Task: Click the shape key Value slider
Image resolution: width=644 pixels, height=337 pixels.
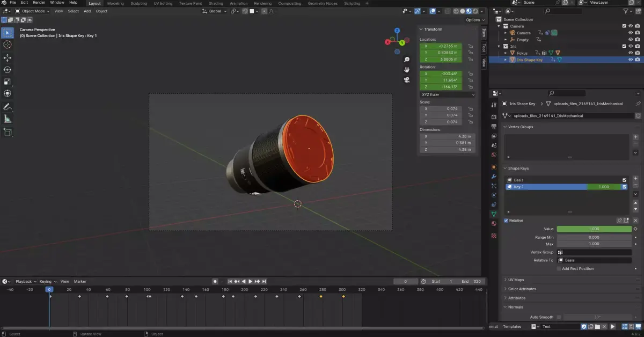Action: pyautogui.click(x=594, y=229)
